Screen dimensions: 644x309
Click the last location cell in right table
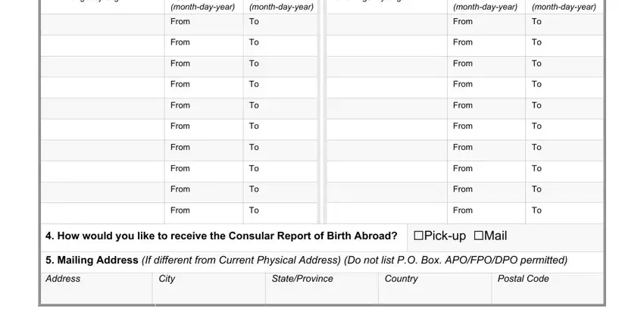coord(387,214)
